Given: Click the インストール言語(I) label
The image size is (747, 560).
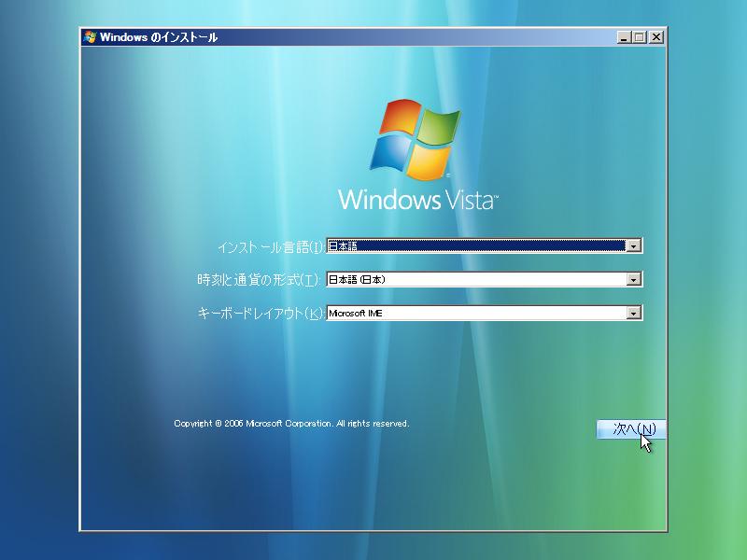Looking at the screenshot, I should (271, 247).
